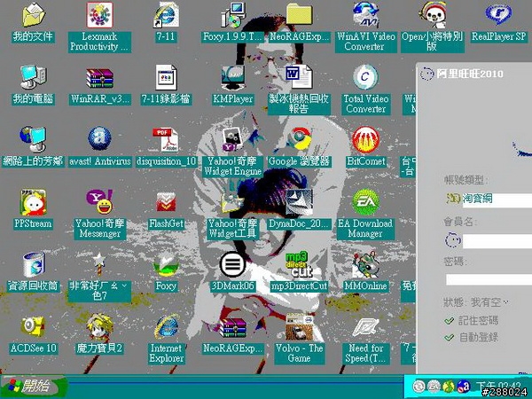Screen dimensions: 532x399
Task: Launch Yahoo!奇摩 Messenger icon
Action: [x=99, y=202]
